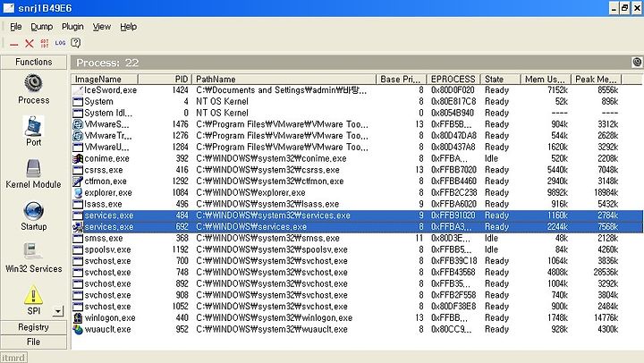Select the spoolsv.exe process row

click(x=357, y=249)
